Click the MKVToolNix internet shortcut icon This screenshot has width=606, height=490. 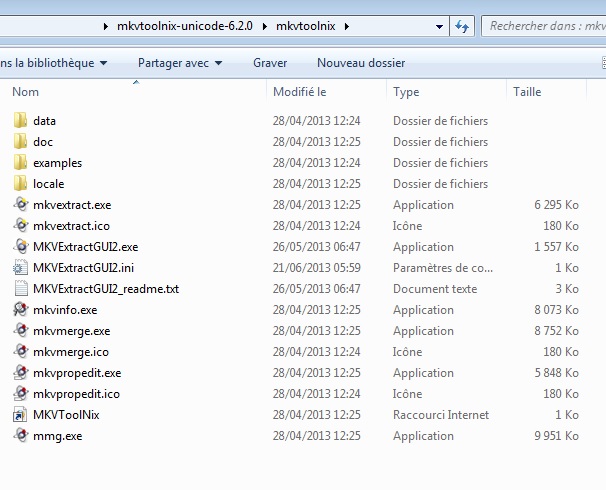pos(21,415)
